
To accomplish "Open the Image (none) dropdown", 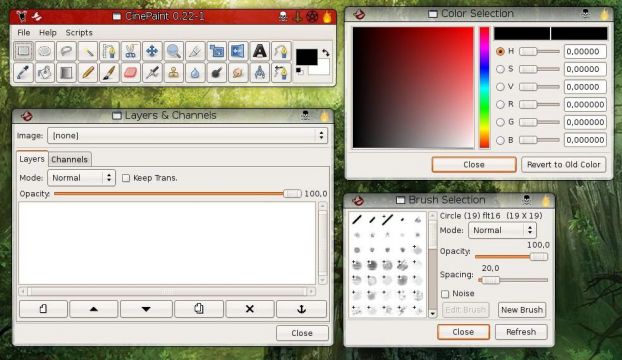I will 187,136.
